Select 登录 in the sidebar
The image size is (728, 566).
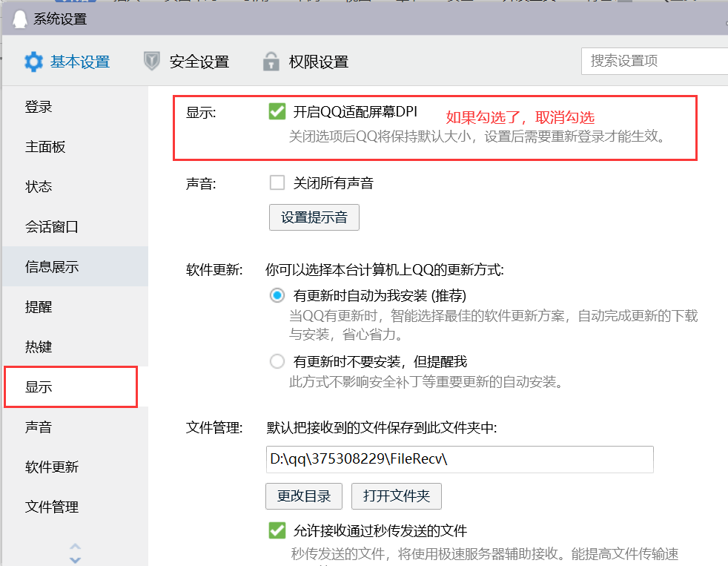[75, 107]
